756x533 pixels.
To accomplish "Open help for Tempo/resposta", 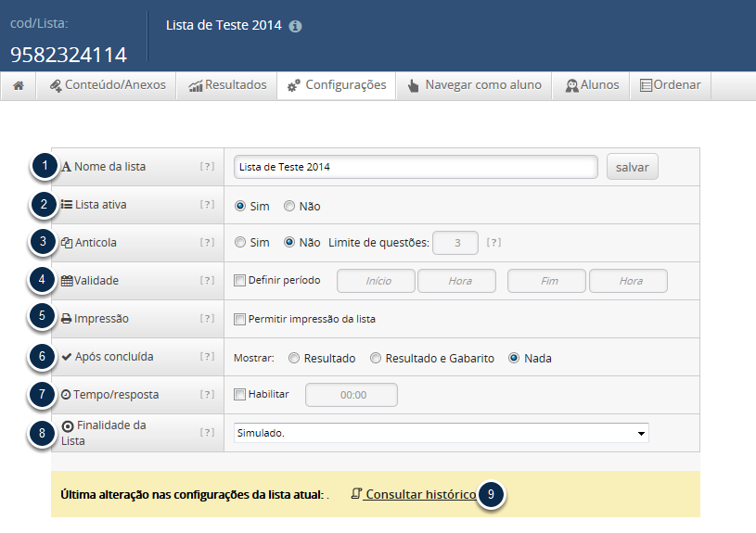I will click(208, 395).
